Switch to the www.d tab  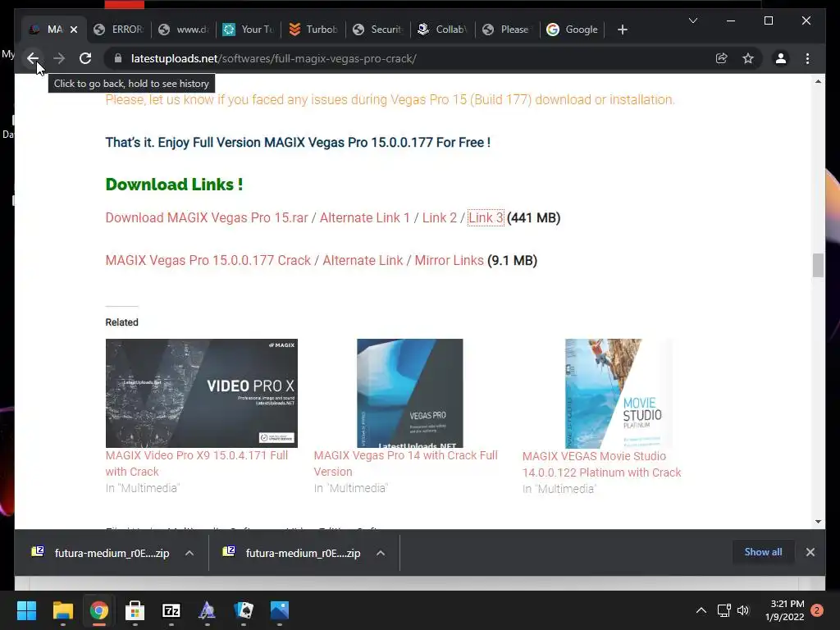click(x=184, y=30)
